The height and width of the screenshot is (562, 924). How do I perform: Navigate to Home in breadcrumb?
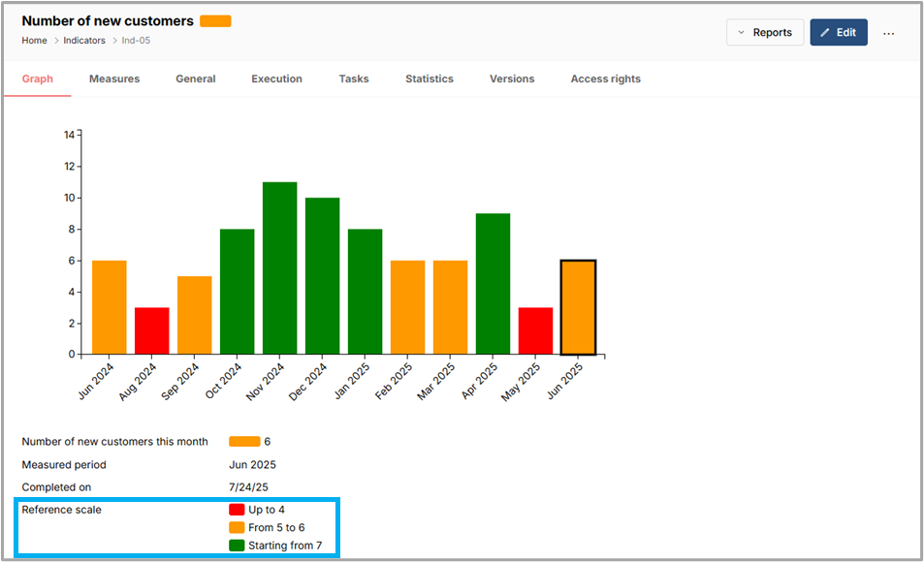click(35, 41)
